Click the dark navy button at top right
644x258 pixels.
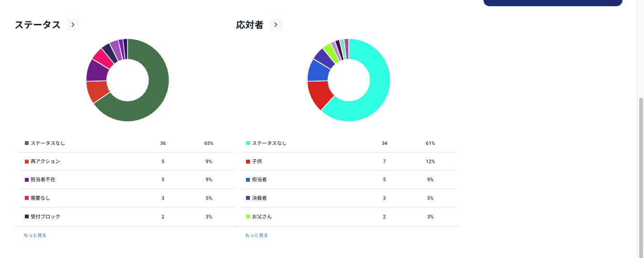click(553, 2)
